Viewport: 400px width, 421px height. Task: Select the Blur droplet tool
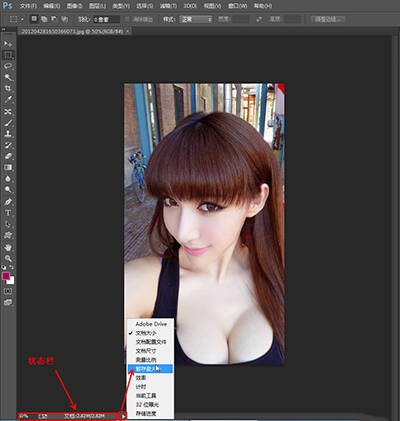click(8, 179)
